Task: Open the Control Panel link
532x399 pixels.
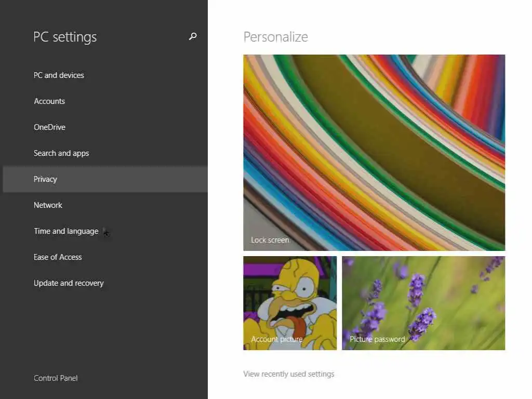Action: coord(56,378)
